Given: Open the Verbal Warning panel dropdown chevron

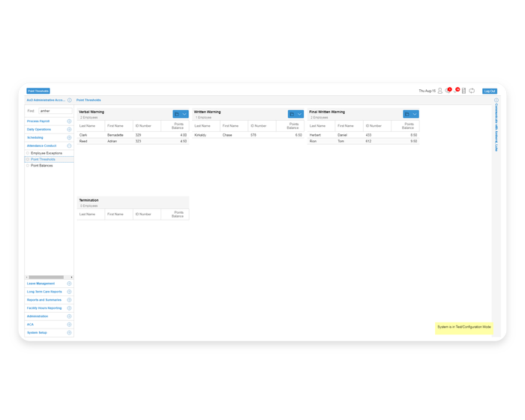Looking at the screenshot, I should point(184,114).
